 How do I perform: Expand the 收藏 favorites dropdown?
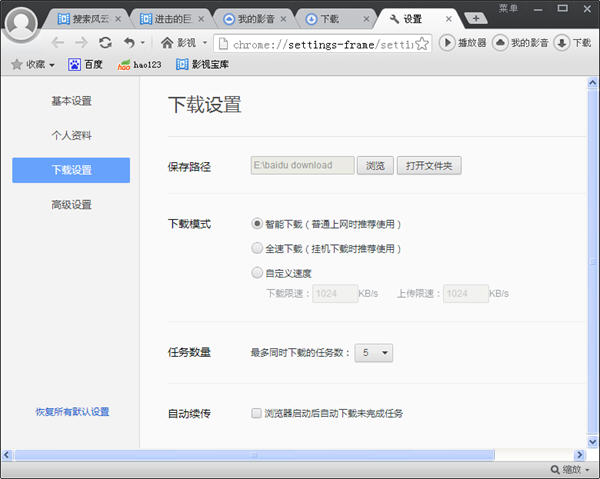click(x=32, y=64)
